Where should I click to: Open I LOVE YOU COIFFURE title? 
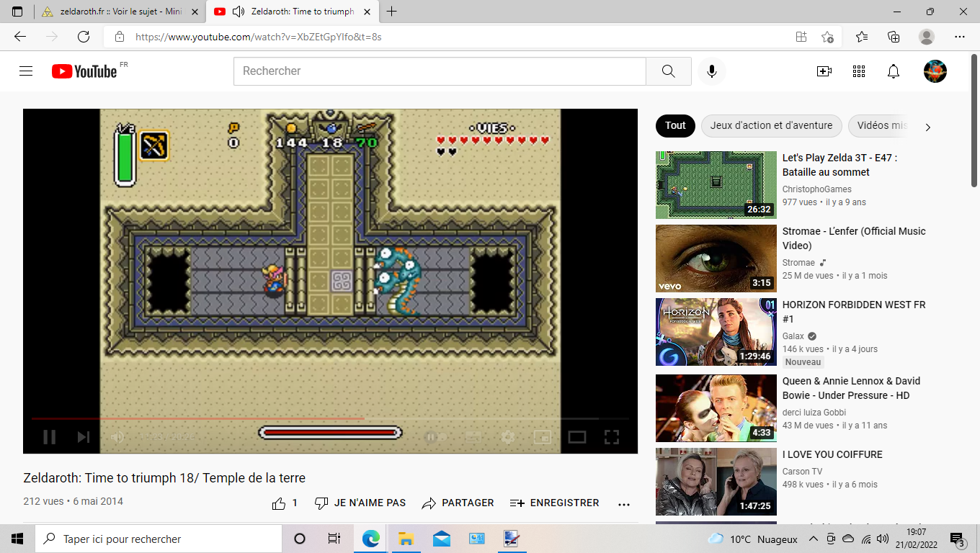pos(832,454)
